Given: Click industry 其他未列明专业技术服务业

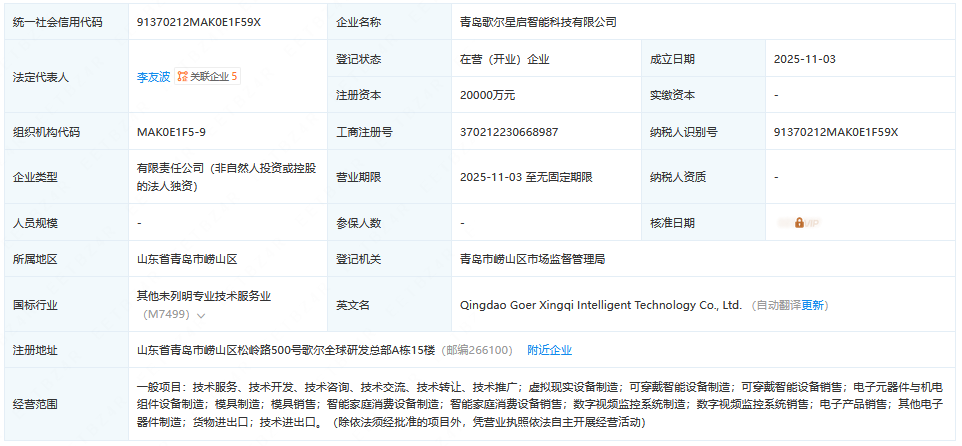Looking at the screenshot, I should (x=203, y=296).
